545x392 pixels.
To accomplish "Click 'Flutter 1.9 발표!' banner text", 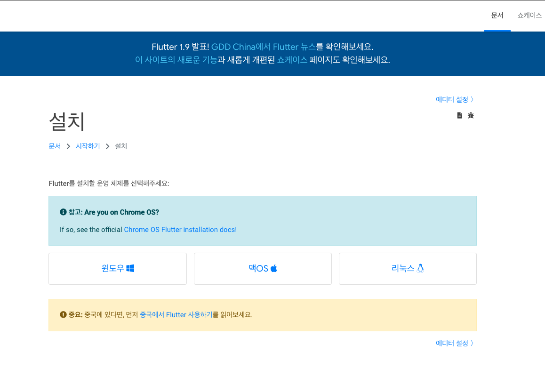I will point(180,47).
